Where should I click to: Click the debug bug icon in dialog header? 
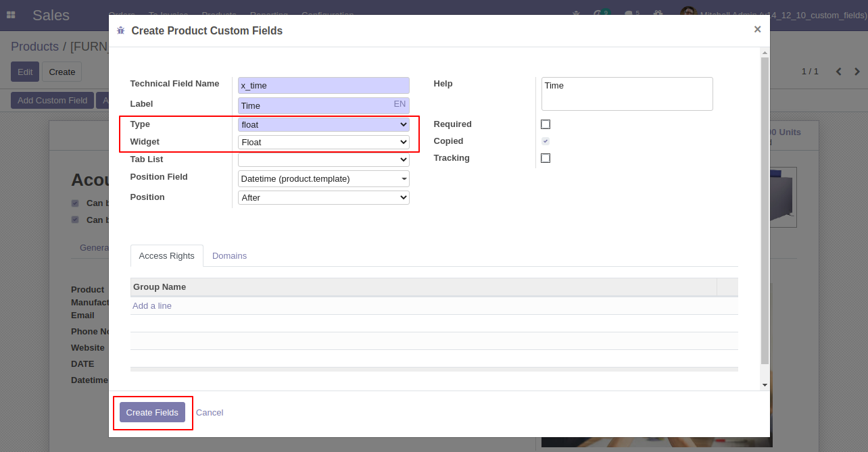[120, 30]
